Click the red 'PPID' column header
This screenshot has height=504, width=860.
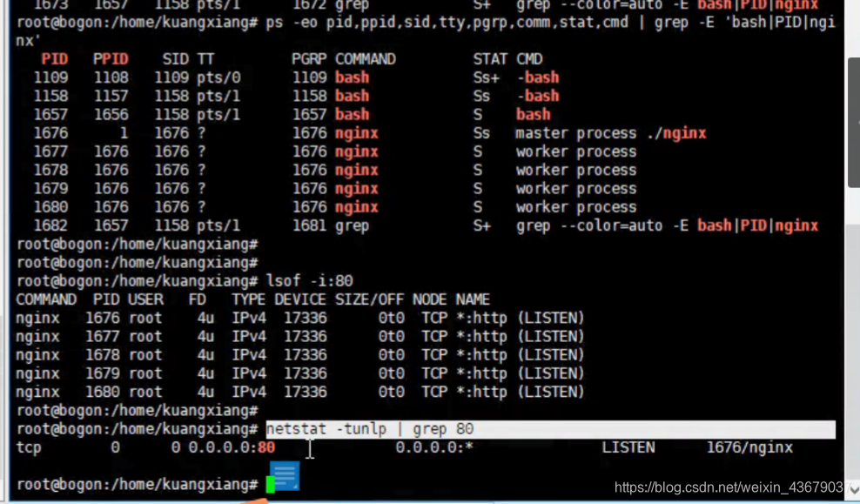tap(111, 59)
